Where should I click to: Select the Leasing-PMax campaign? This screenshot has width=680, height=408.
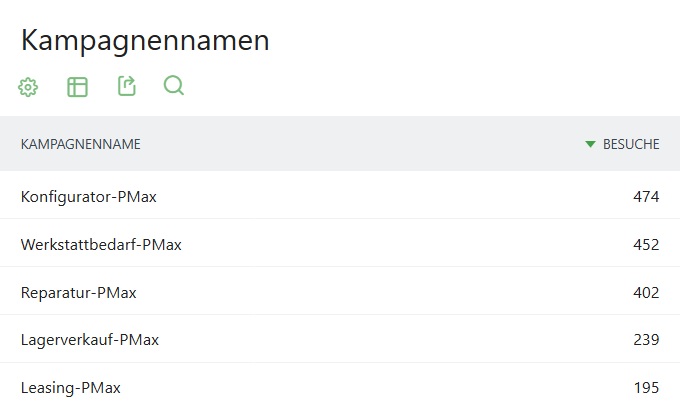pyautogui.click(x=71, y=388)
